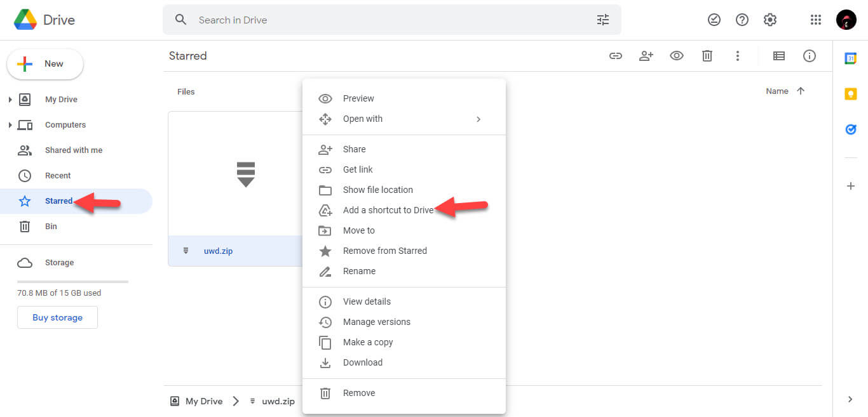Open Google Keep in side panel
The width and height of the screenshot is (868, 417).
(x=850, y=94)
